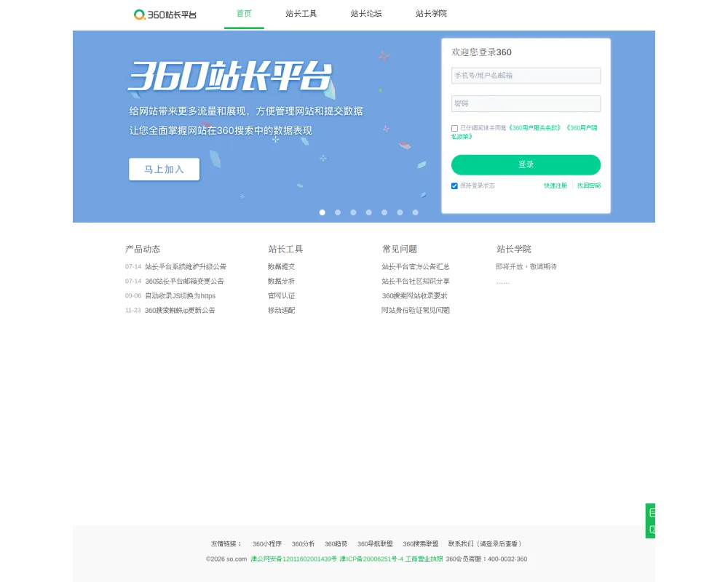Switch to the 首页 tab
Viewport: 728px width, 582px height.
tap(244, 14)
